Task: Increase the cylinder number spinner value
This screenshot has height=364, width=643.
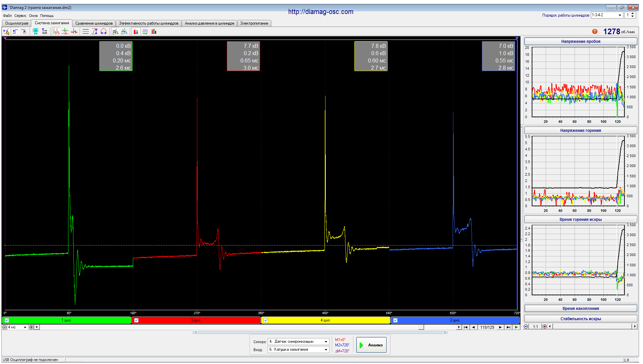Action: click(x=632, y=14)
